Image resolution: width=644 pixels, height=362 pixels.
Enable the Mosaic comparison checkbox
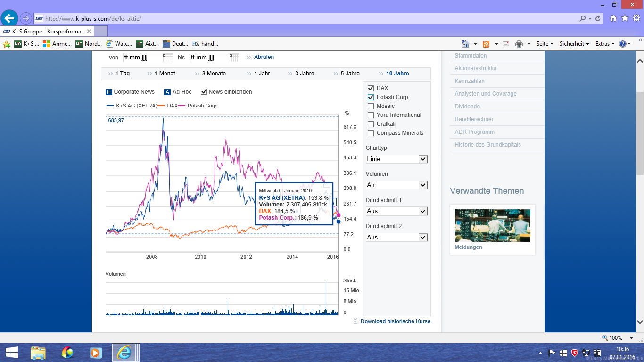point(371,106)
